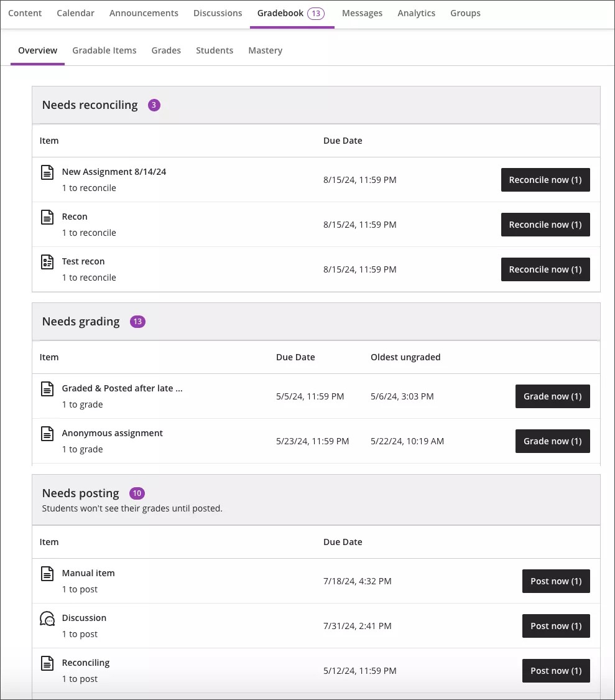Click the assignment icon next to Anonymous assignment
The height and width of the screenshot is (700, 615).
[47, 434]
